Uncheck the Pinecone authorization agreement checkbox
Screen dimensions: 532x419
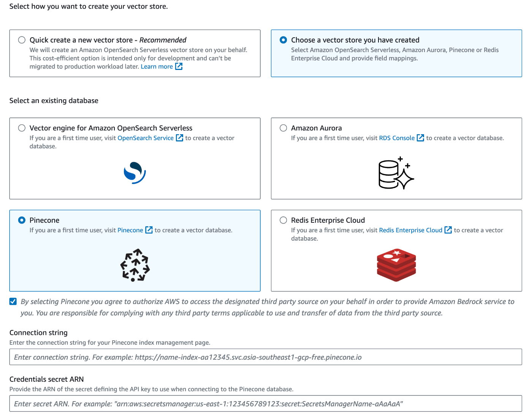point(13,302)
